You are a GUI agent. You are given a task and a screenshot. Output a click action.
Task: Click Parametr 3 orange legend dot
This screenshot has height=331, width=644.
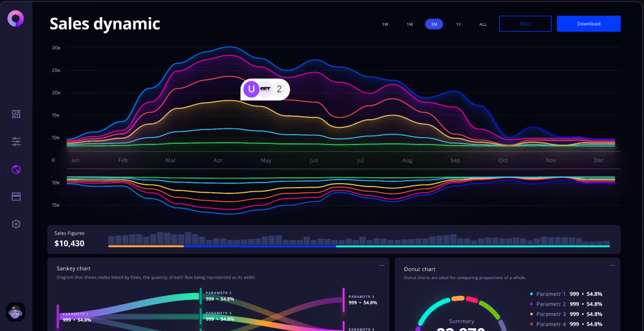pos(532,314)
